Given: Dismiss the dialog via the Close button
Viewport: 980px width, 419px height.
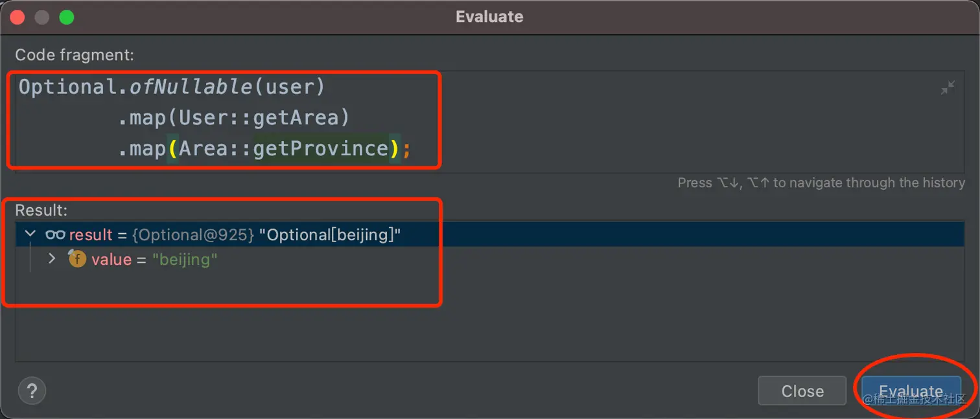Looking at the screenshot, I should tap(802, 391).
